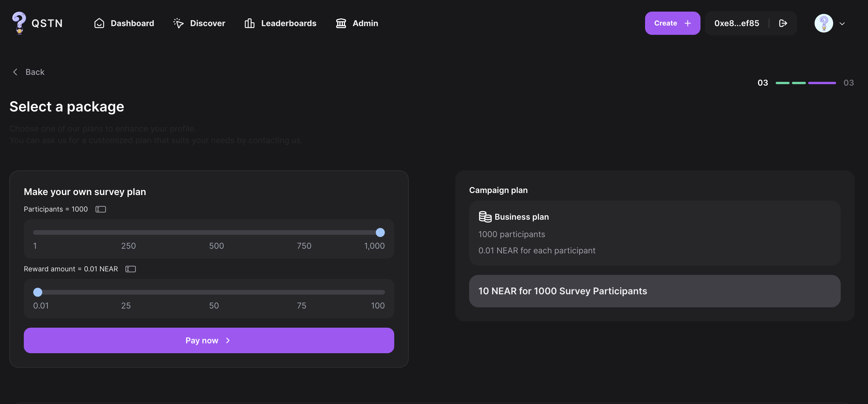Click the Participants slider handle
This screenshot has width=868, height=404.
pos(380,232)
